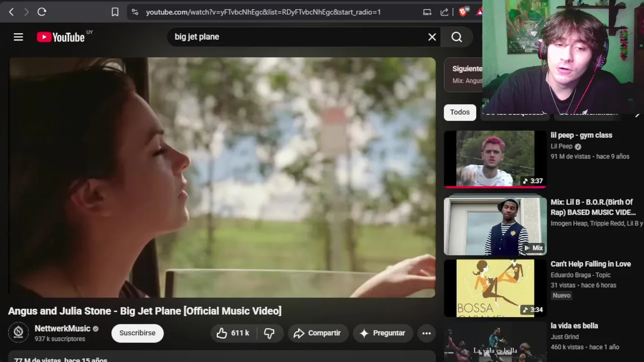This screenshot has width=644, height=362.
Task: Click the video title 'Angus and Julia Stone - Big Jet Plane'
Action: (x=145, y=311)
